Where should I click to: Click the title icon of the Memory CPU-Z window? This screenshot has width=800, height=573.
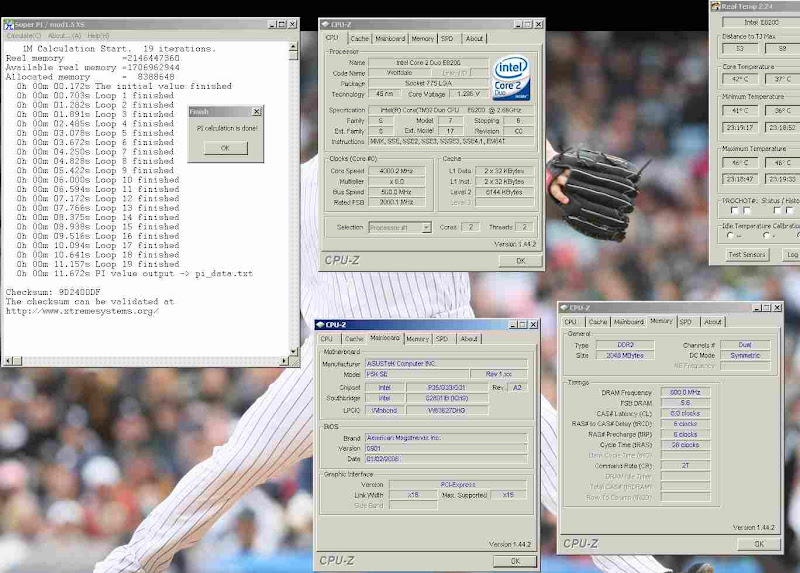[564, 308]
